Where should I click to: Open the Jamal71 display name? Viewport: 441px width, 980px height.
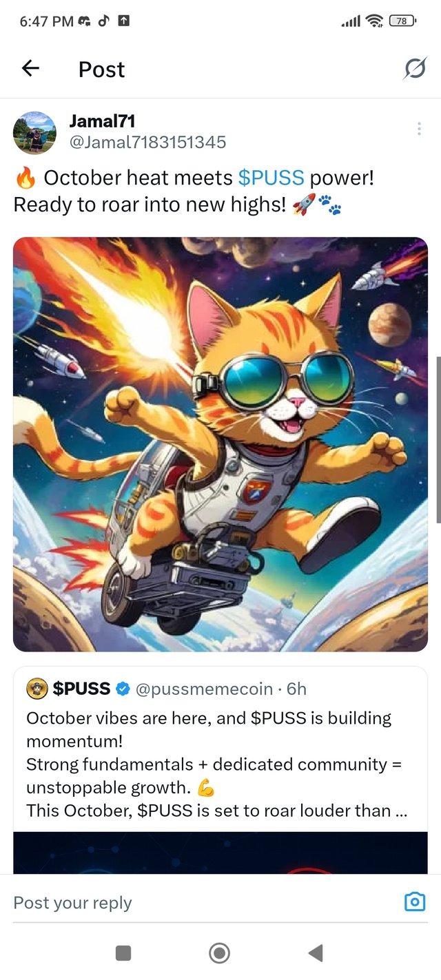(x=102, y=121)
